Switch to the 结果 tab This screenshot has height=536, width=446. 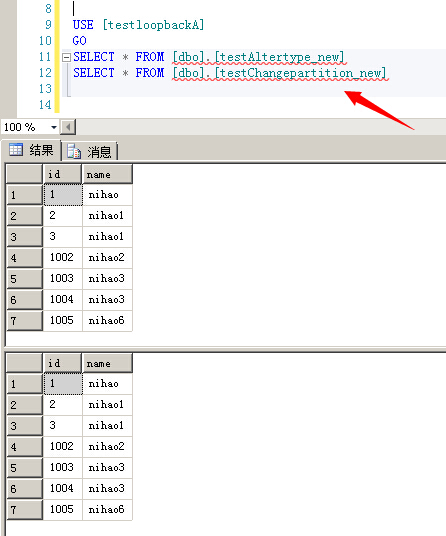(x=31, y=150)
